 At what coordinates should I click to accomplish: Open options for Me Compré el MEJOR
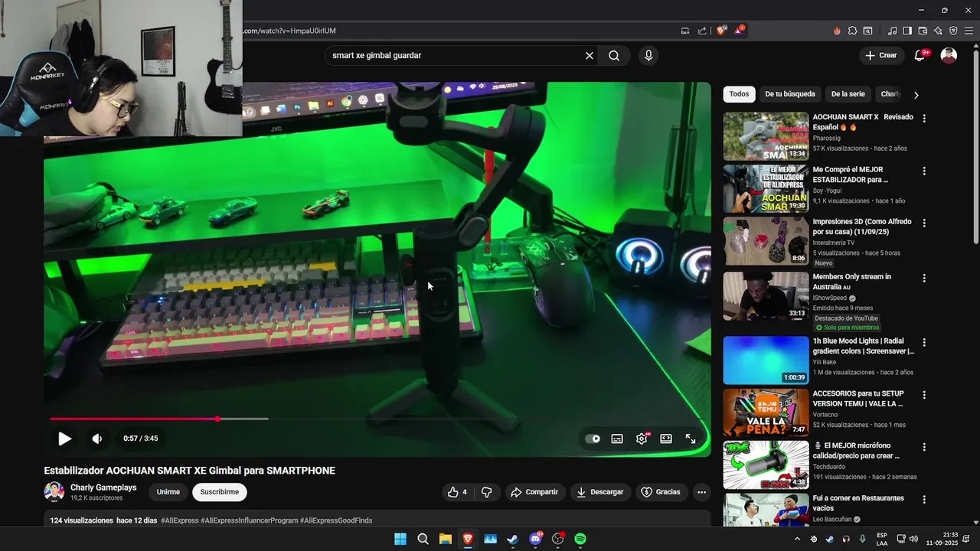tap(924, 171)
